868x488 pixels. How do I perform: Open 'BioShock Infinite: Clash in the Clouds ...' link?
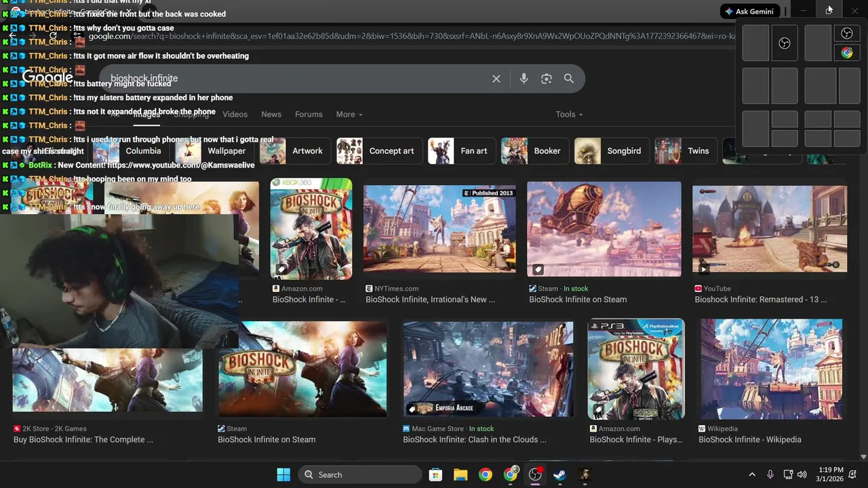pyautogui.click(x=475, y=440)
